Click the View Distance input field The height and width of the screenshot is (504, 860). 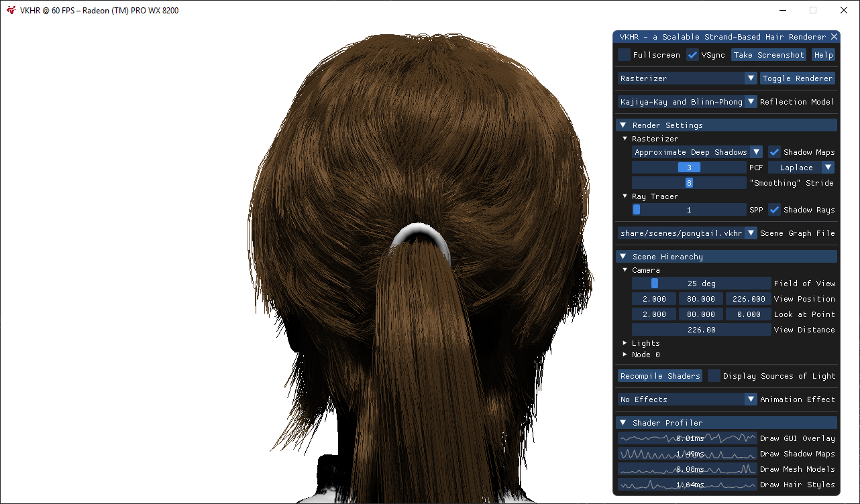701,330
